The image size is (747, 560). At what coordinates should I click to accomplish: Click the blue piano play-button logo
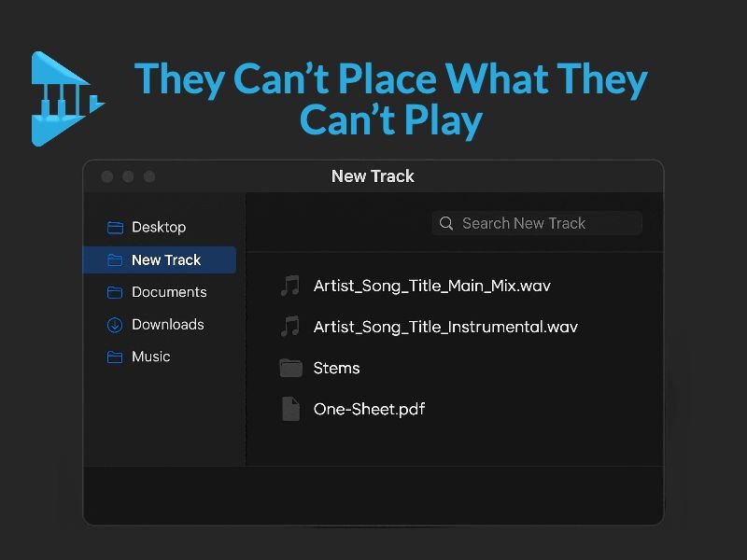pos(65,98)
